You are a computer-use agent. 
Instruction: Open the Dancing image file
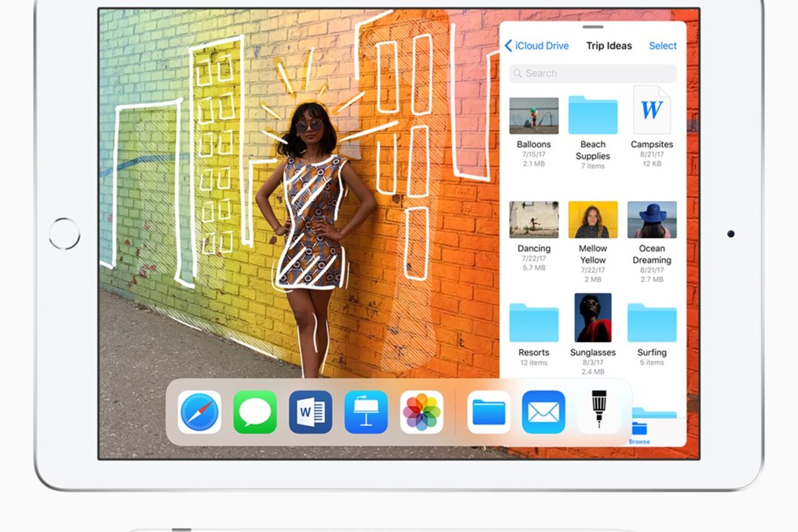tap(534, 219)
